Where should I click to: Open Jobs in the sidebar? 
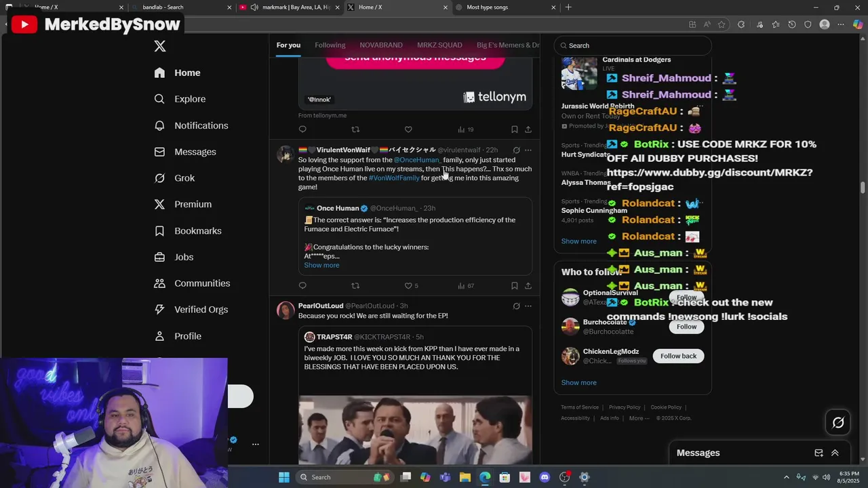pyautogui.click(x=174, y=257)
